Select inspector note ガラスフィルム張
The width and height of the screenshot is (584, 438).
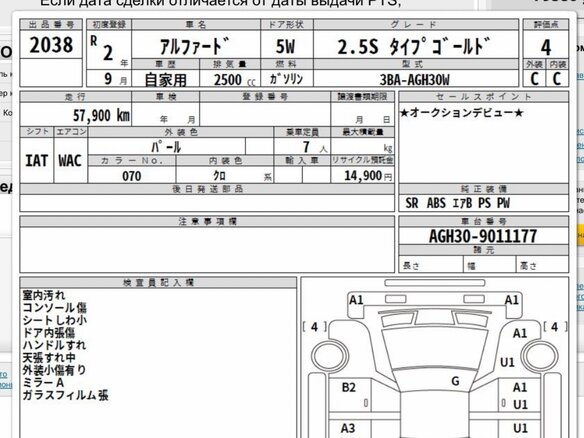tap(66, 395)
